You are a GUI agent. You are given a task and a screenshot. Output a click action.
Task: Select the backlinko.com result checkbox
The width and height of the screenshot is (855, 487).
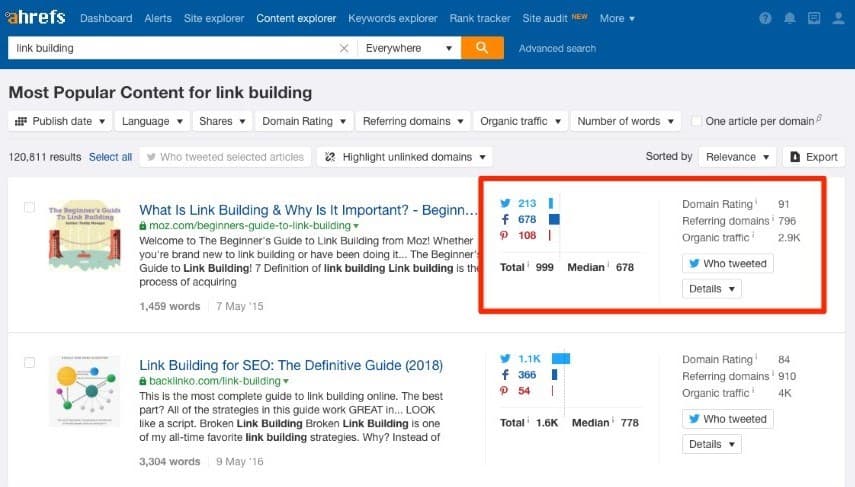[29, 363]
